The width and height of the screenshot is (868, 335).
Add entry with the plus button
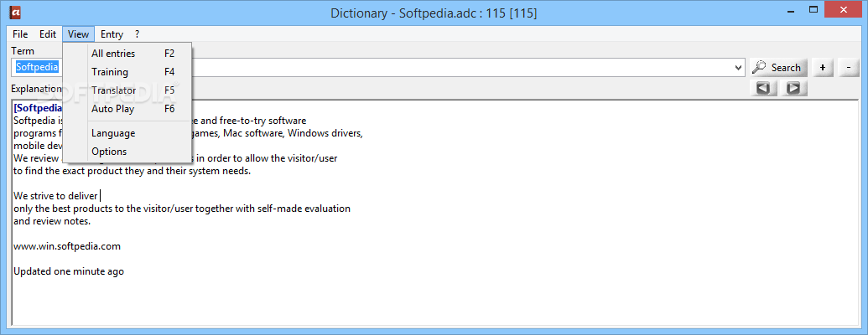[823, 68]
